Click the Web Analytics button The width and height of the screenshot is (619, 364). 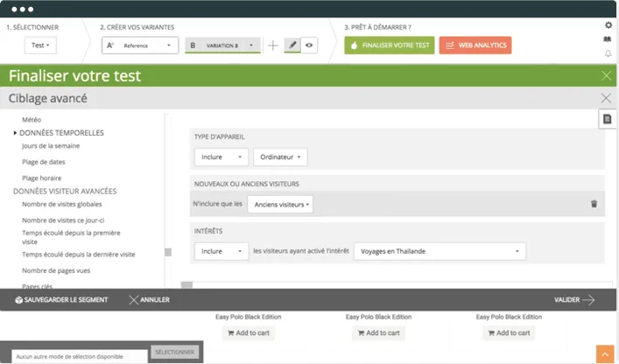click(x=475, y=45)
